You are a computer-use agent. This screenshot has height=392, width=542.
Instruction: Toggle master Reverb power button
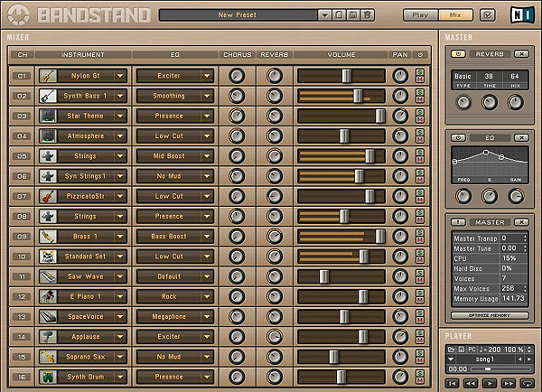(x=458, y=54)
